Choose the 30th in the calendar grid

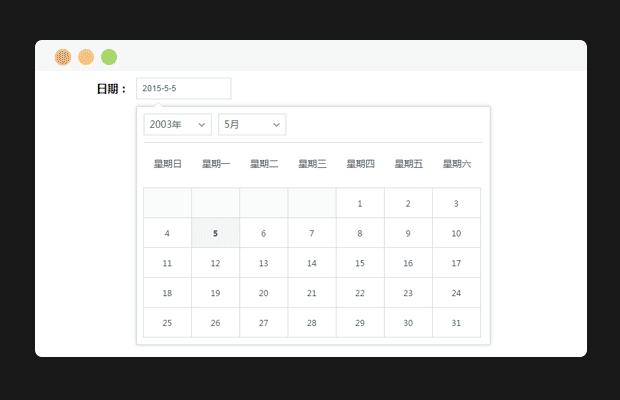[408, 323]
